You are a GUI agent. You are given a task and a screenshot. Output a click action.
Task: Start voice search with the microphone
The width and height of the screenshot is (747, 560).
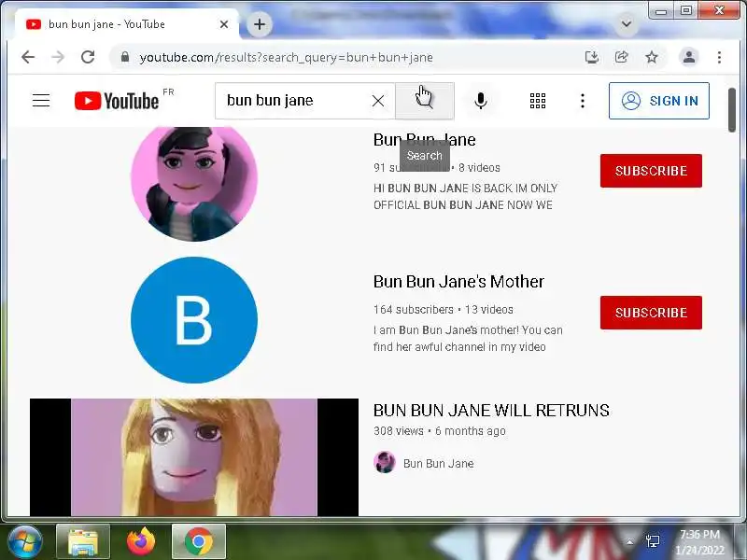point(481,101)
